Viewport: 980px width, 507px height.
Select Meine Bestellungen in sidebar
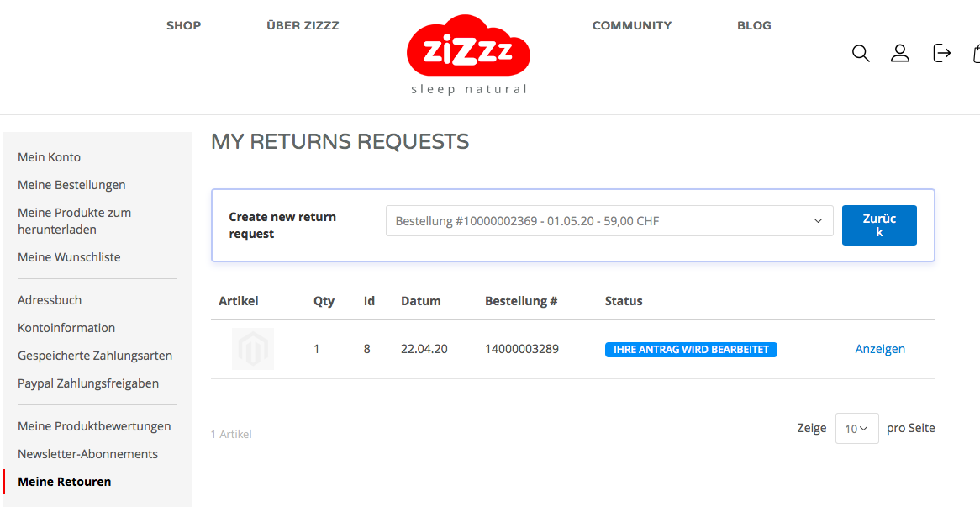pyautogui.click(x=72, y=185)
